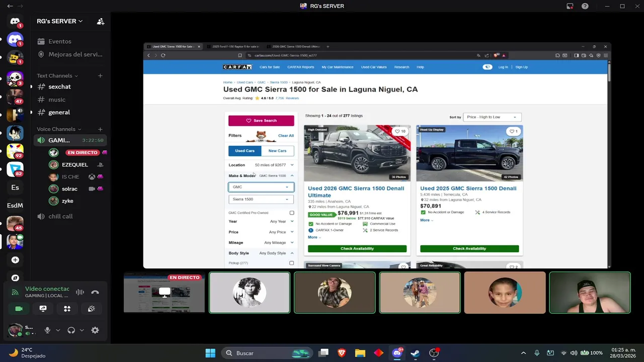Open the system tray hidden icons chevron
The image size is (644, 362).
(x=523, y=353)
